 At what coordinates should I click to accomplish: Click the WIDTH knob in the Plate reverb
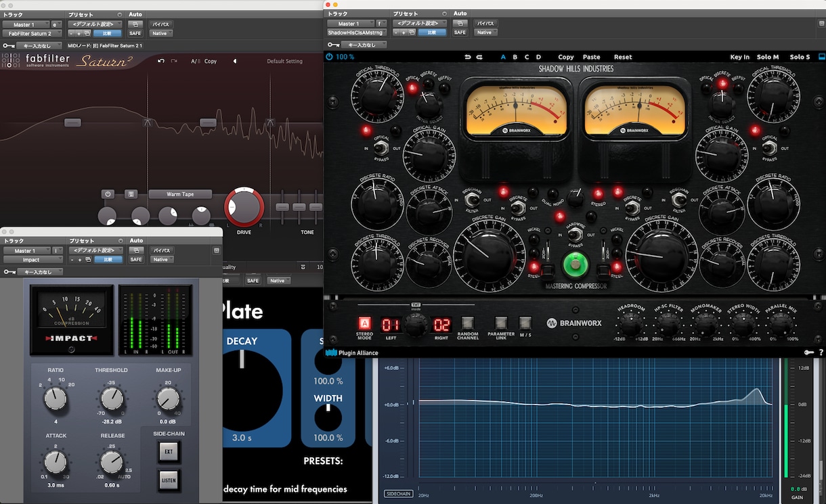[x=328, y=419]
